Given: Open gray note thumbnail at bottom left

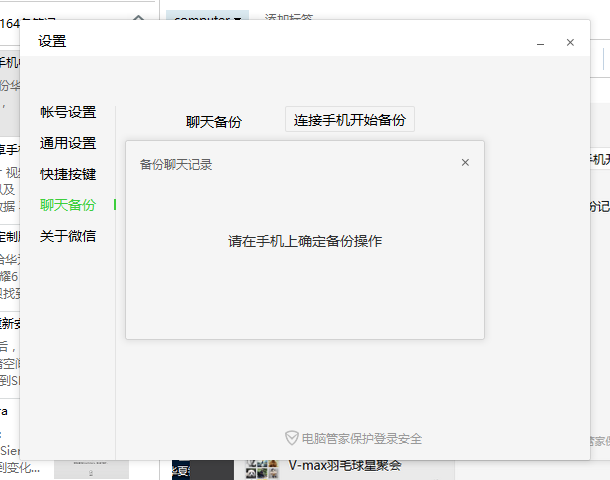Looking at the screenshot, I should tap(91, 469).
